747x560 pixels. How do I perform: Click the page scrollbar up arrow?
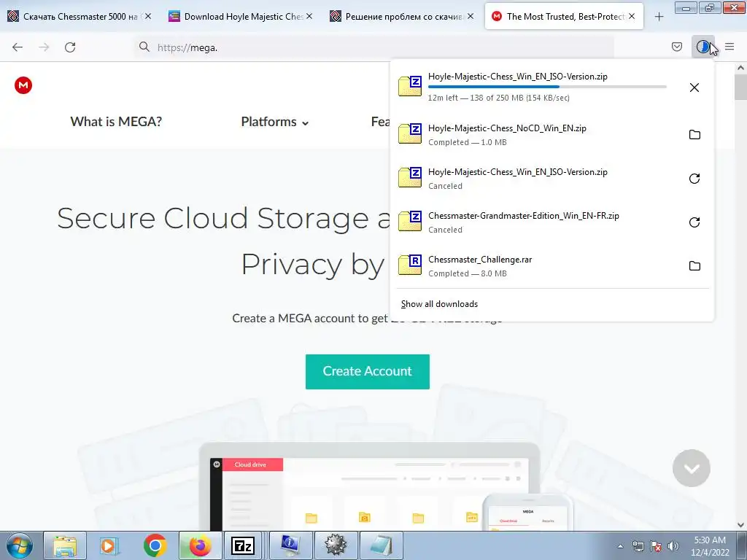[740, 68]
